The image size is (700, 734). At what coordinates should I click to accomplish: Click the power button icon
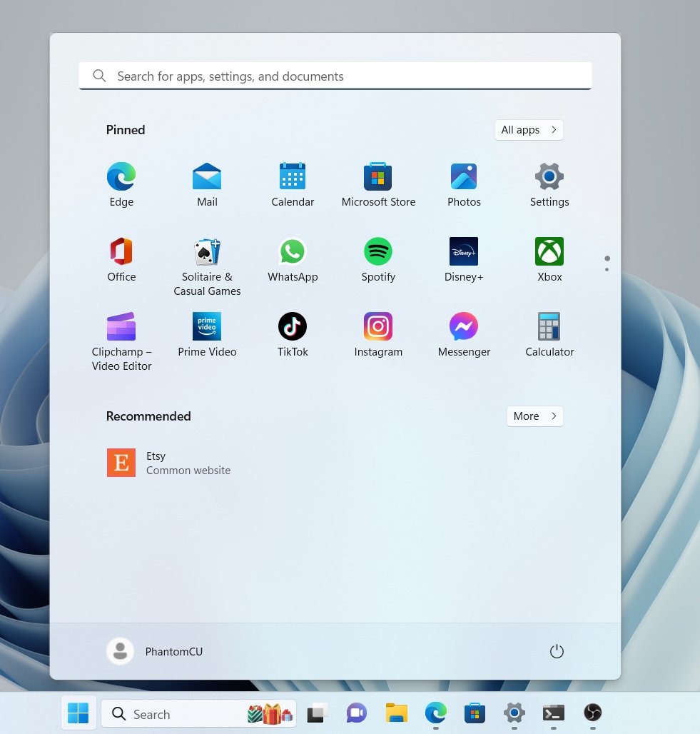coord(557,651)
